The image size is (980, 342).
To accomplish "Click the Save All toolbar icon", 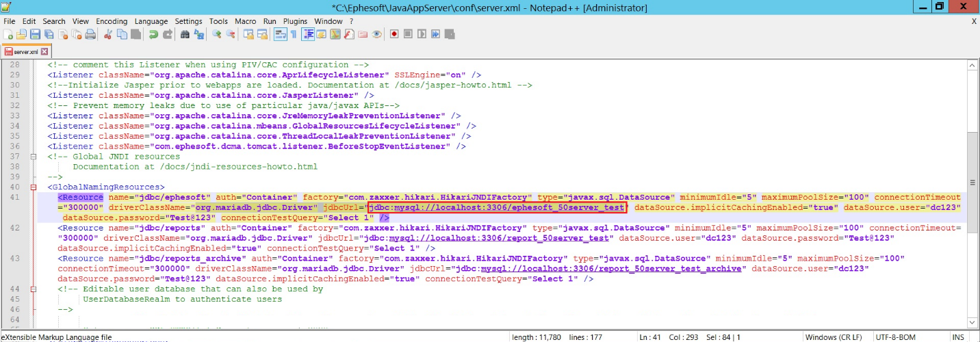I will 49,34.
